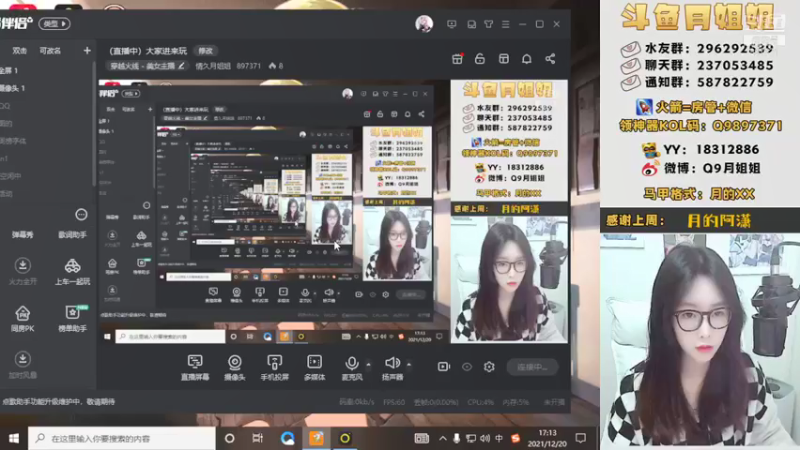Open the blue browser taskbar icon

click(287, 438)
